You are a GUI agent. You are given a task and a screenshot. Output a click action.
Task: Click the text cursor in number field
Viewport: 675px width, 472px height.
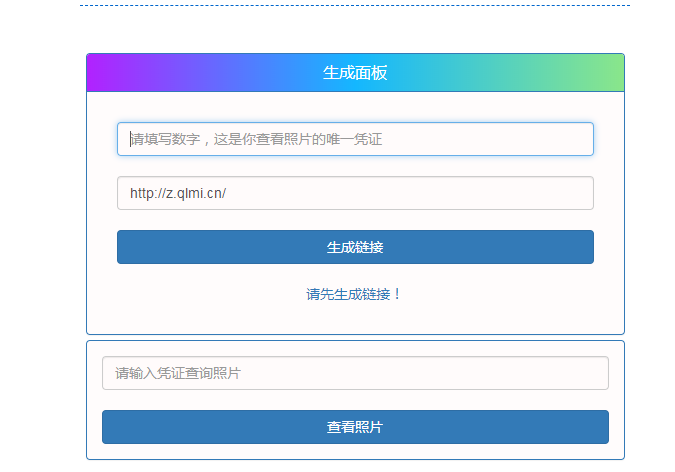128,139
